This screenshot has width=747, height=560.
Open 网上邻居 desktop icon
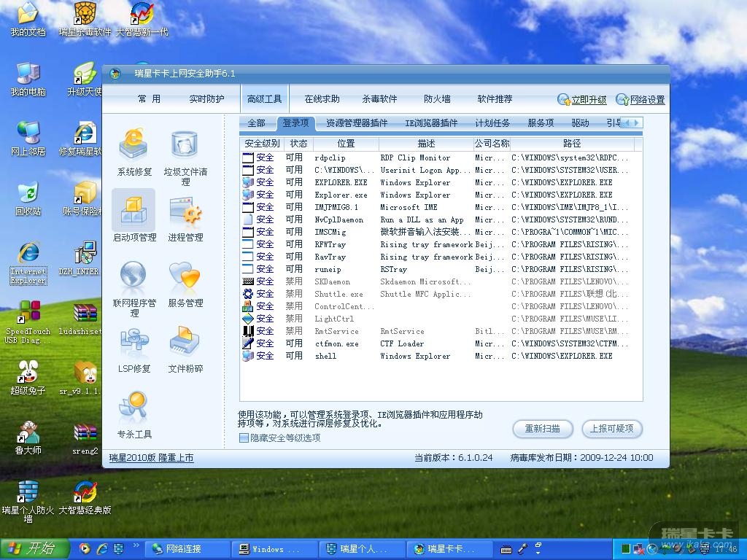click(28, 139)
